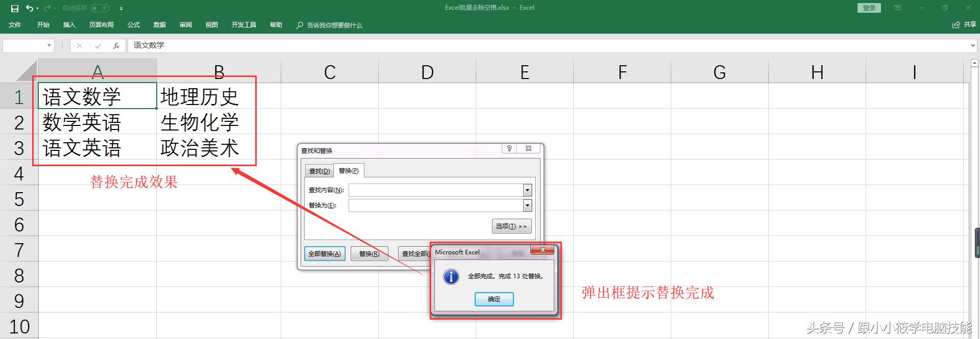Toggle the 自动保存 AutoSave switch
Screen dimensions: 980x339
pyautogui.click(x=100, y=8)
